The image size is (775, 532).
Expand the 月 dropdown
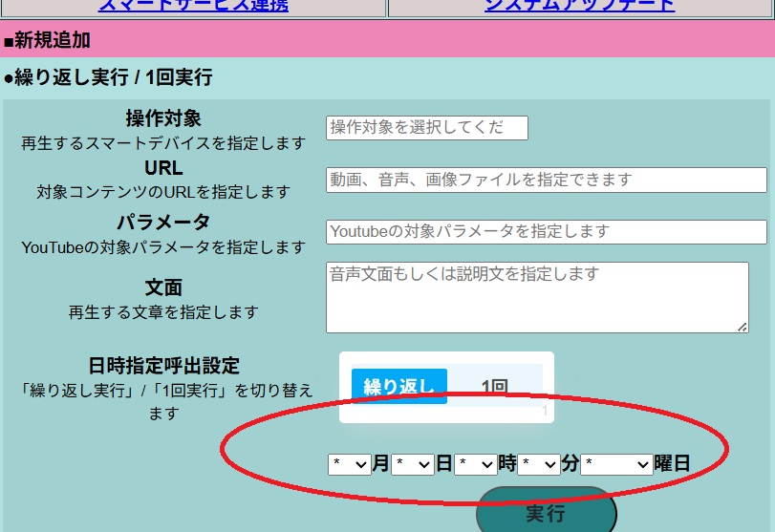click(349, 464)
